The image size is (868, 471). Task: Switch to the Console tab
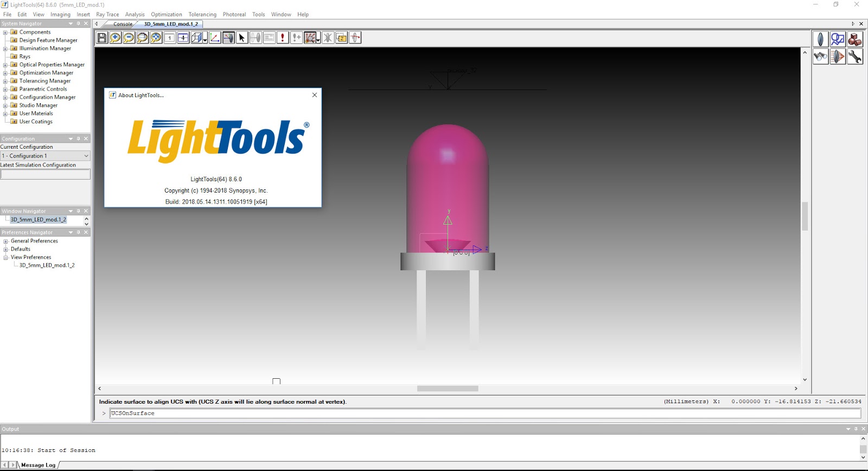click(123, 24)
